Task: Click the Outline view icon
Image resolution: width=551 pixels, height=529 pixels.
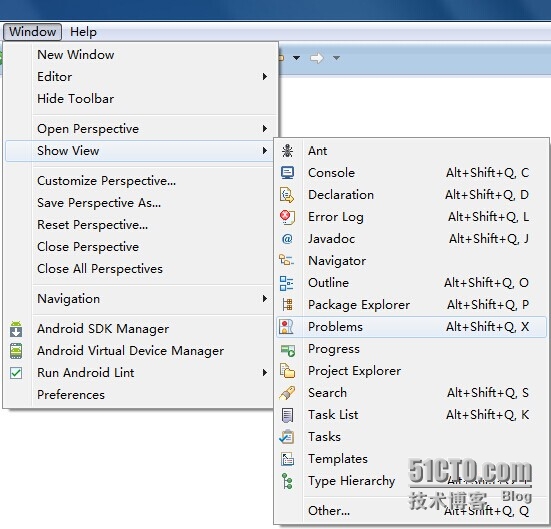Action: (x=287, y=283)
